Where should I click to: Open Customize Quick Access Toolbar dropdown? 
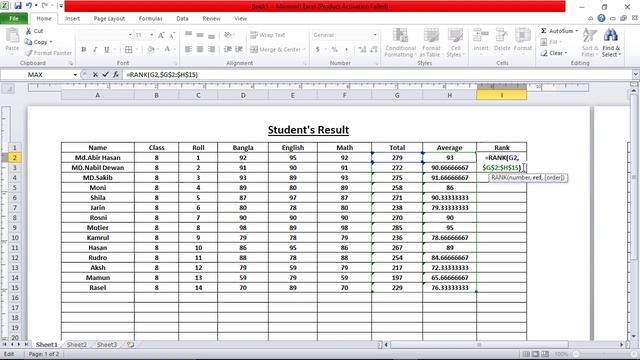61,6
